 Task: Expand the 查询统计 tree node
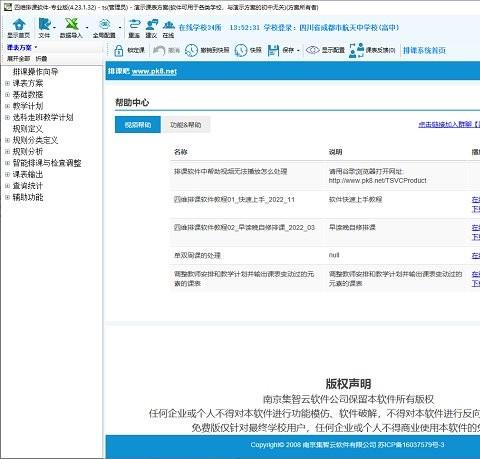(x=7, y=186)
